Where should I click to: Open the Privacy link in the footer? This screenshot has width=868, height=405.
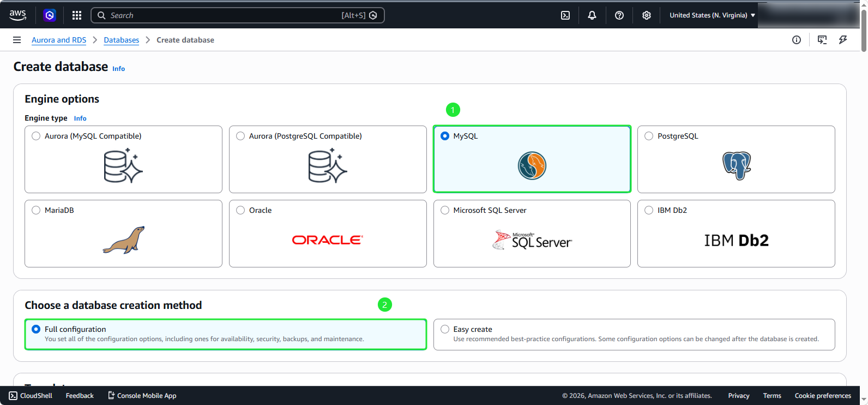point(739,396)
